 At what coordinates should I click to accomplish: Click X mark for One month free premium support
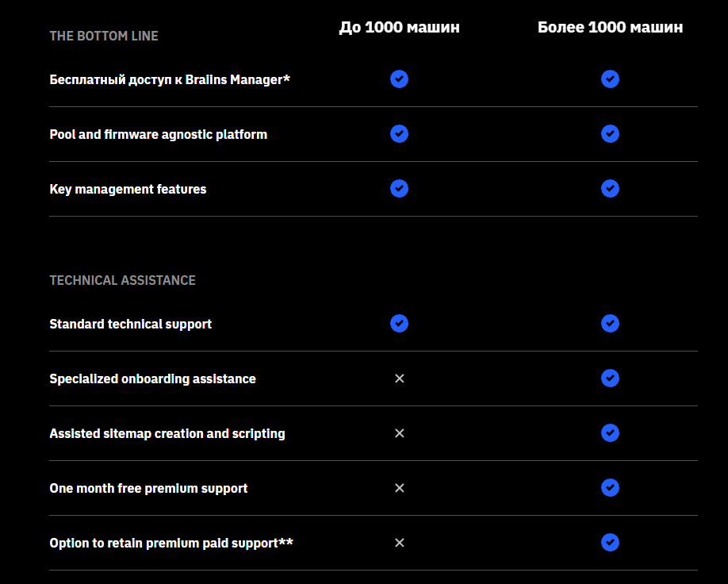pyautogui.click(x=399, y=488)
